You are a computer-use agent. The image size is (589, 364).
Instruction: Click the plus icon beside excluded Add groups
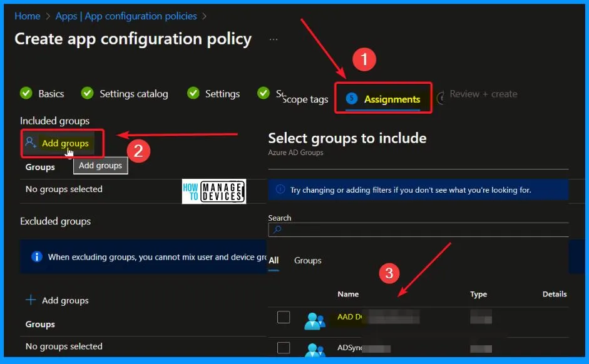click(x=31, y=300)
